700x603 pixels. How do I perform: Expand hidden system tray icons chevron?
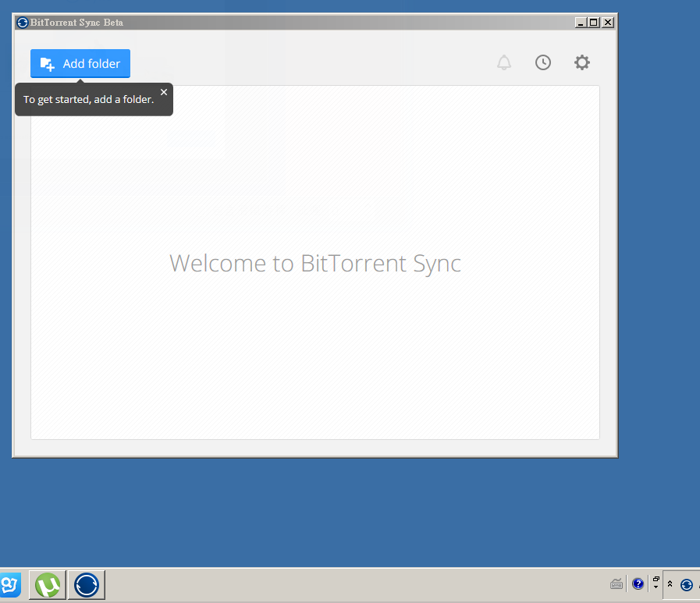click(x=670, y=584)
